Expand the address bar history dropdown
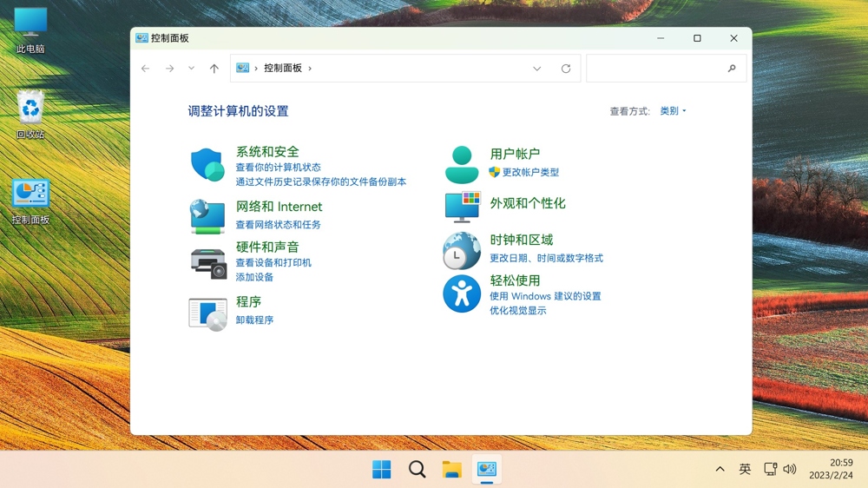 (536, 69)
